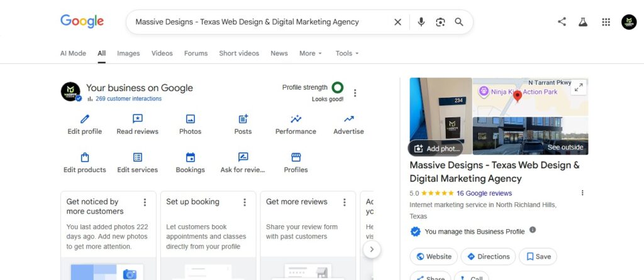Screen dimensions: 644x280
Task: Select the All results tab
Action: click(x=101, y=53)
